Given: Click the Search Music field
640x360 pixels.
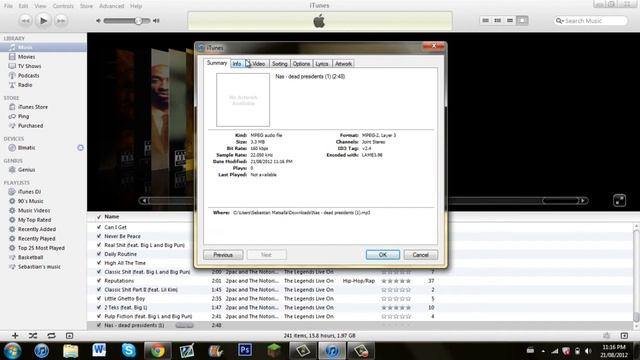Looking at the screenshot, I should (x=590, y=20).
